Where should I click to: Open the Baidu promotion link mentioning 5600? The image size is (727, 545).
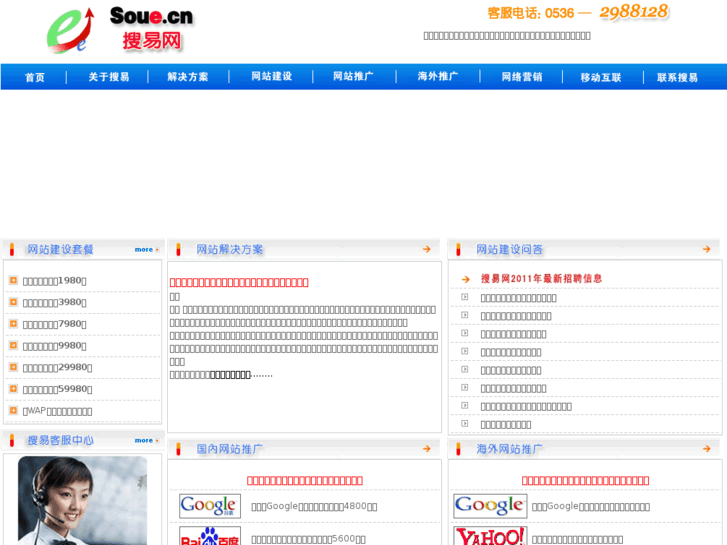click(308, 539)
